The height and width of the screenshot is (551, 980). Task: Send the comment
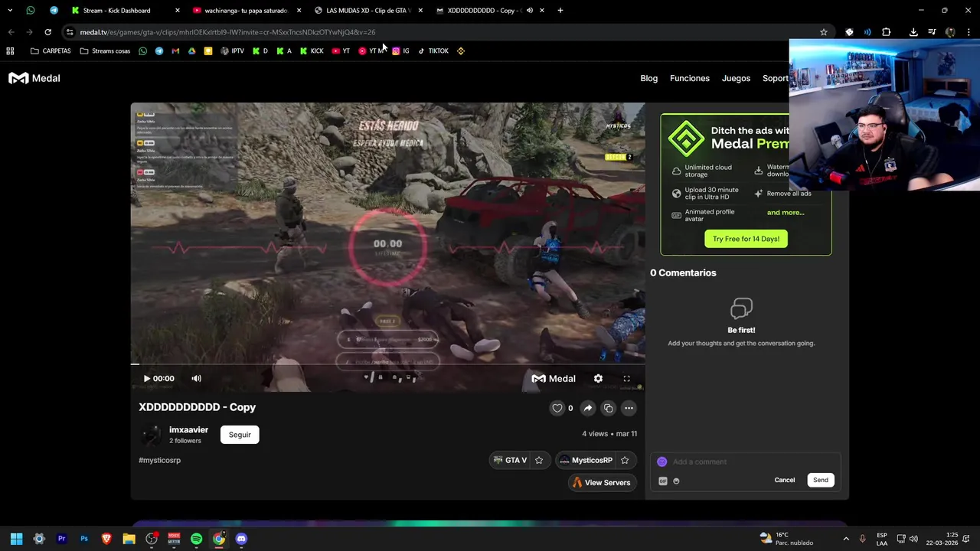821,480
